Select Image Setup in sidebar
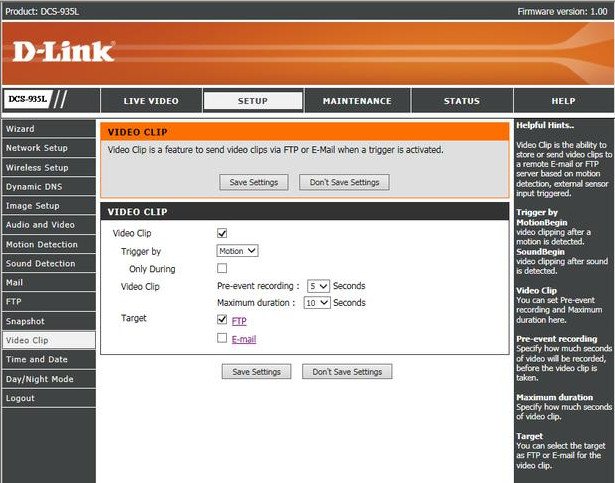 (x=49, y=206)
